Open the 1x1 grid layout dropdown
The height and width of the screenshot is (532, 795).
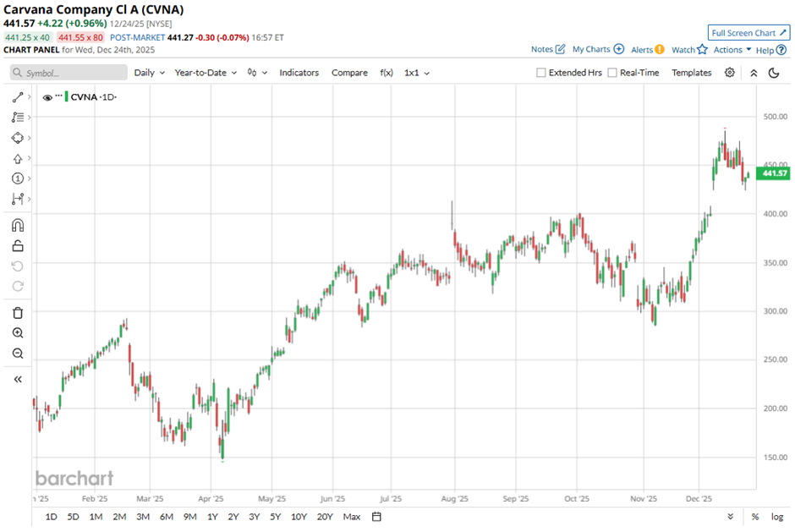coord(416,73)
